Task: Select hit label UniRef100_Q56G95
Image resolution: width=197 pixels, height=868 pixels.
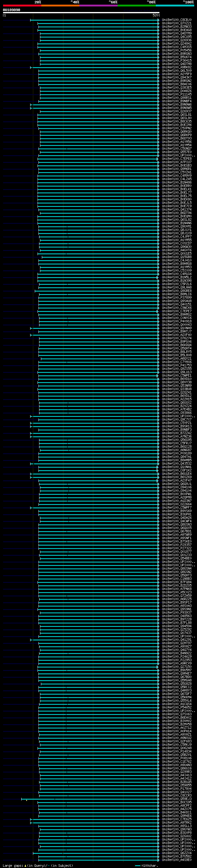Action: (177, 440)
